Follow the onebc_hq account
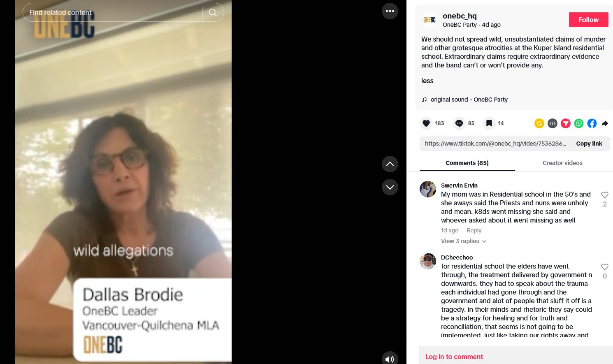This screenshot has width=613, height=364. [x=588, y=20]
